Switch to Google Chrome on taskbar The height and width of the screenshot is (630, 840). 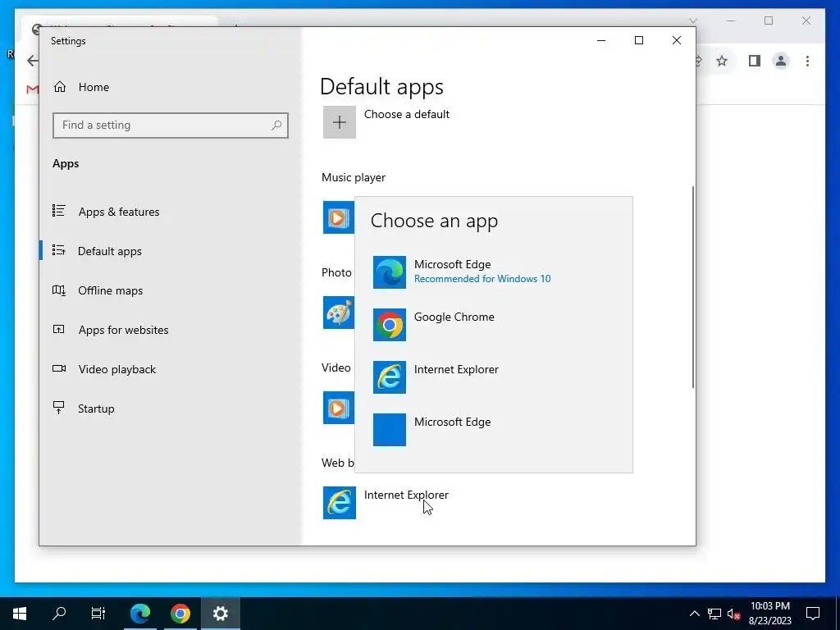coord(180,614)
